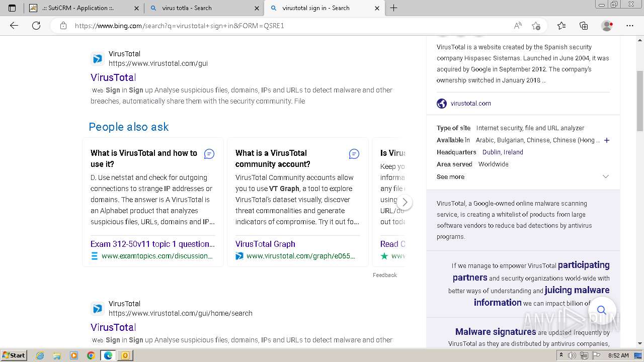
Task: Open Edge settings and more menu
Action: (x=630, y=26)
